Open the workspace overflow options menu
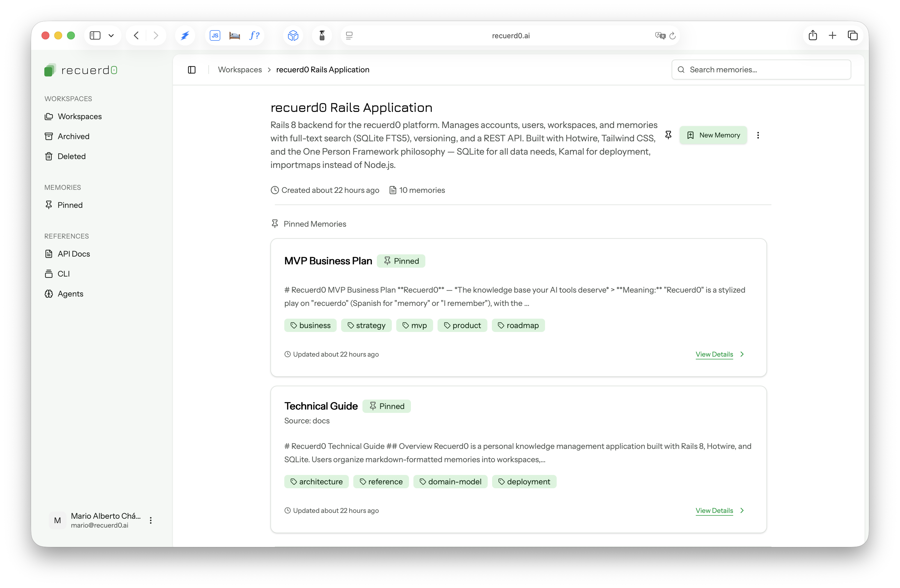The image size is (900, 588). coord(758,135)
